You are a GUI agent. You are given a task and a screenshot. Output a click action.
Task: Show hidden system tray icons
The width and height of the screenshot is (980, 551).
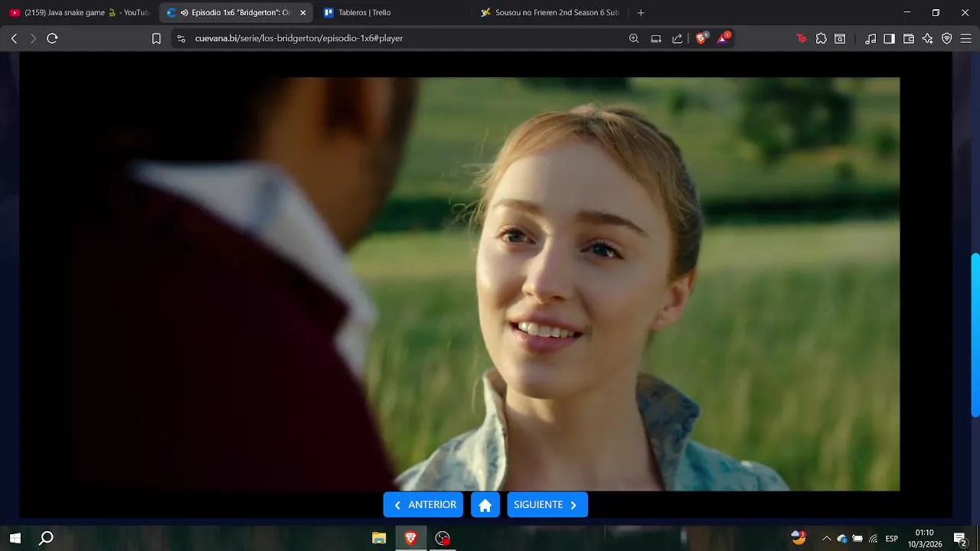pyautogui.click(x=826, y=539)
